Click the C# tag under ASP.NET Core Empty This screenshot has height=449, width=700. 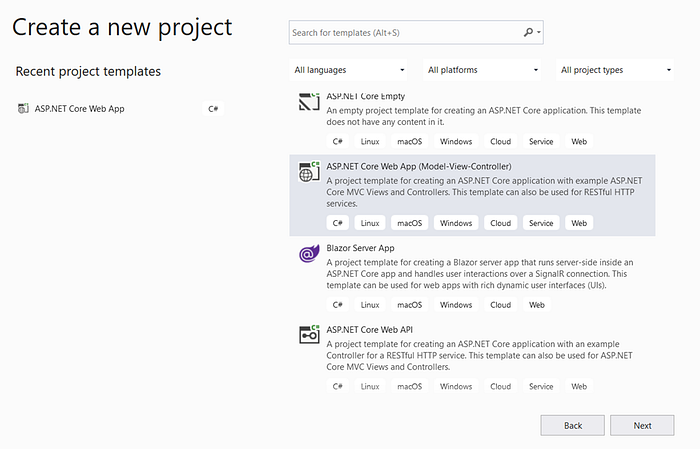click(338, 141)
